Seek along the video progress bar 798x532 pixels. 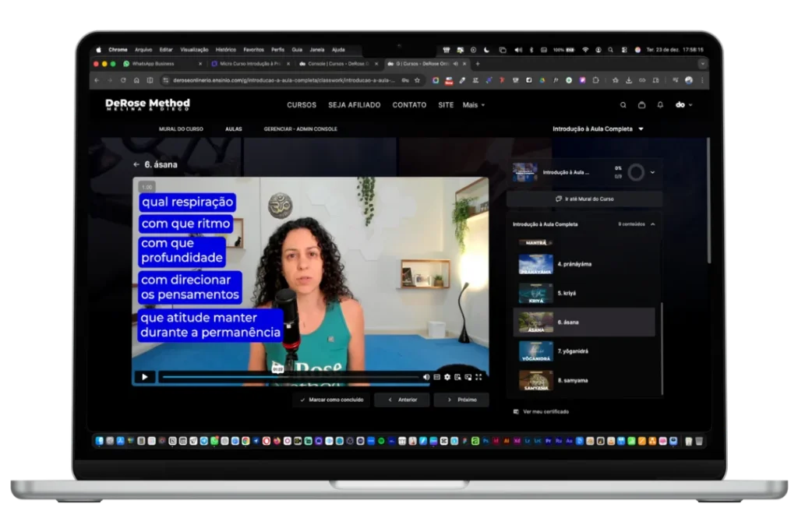pos(290,377)
